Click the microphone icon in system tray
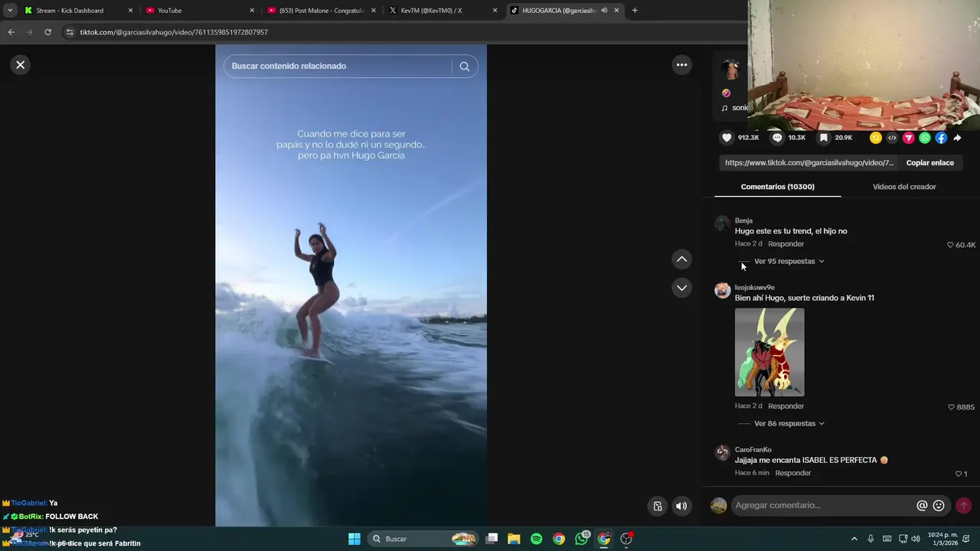Viewport: 980px width, 551px height. (x=871, y=539)
